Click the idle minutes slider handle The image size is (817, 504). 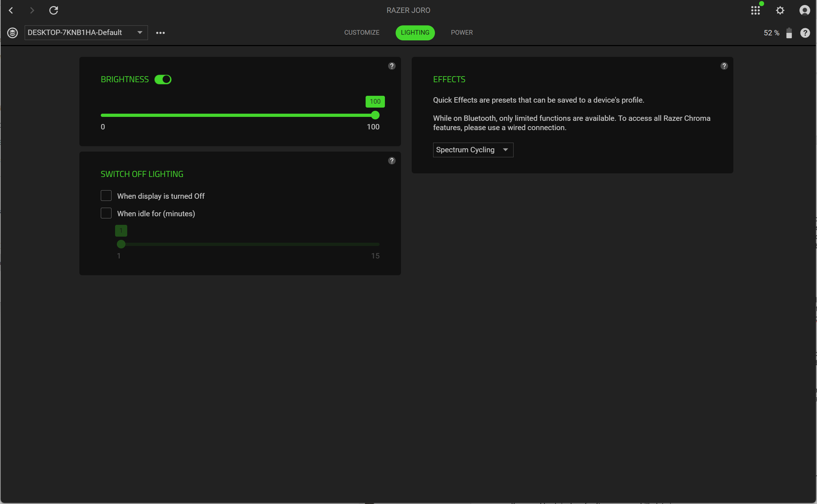pyautogui.click(x=121, y=244)
